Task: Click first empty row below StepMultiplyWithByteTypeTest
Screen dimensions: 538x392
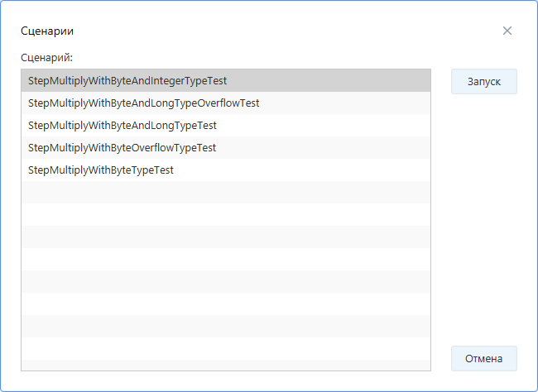Action: [225, 193]
